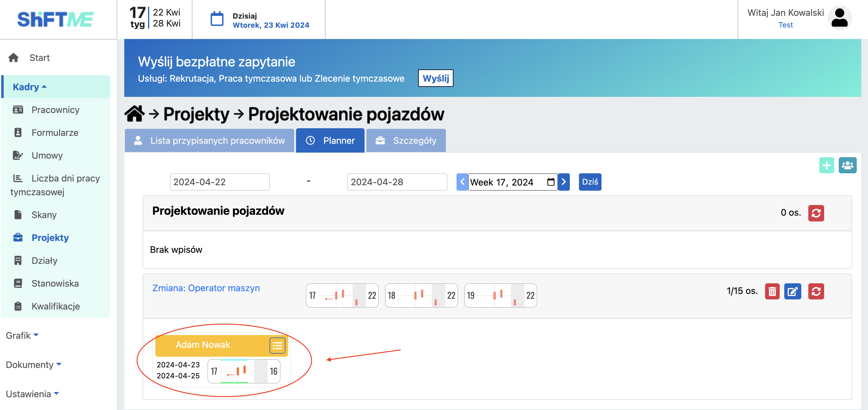The image size is (868, 410).
Task: Click the Test link under user name
Action: pos(785,25)
